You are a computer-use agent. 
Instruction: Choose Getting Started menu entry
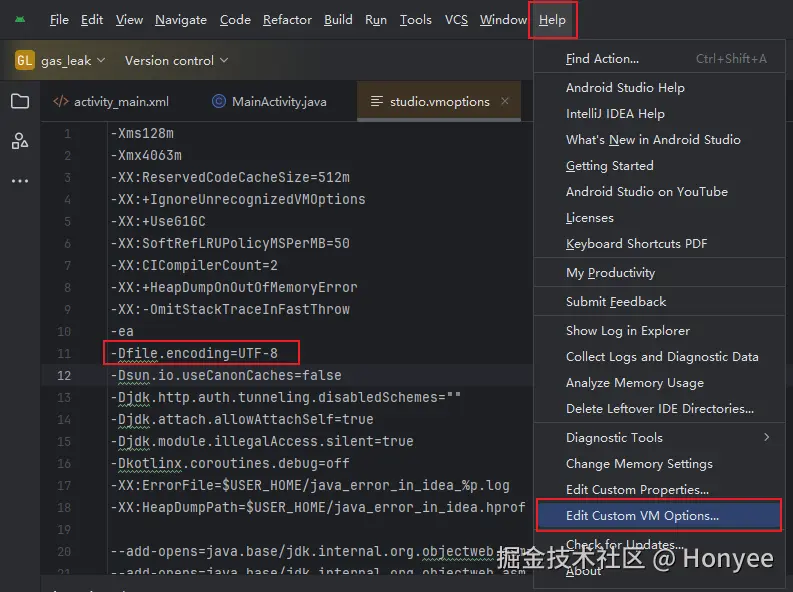[x=659, y=166]
